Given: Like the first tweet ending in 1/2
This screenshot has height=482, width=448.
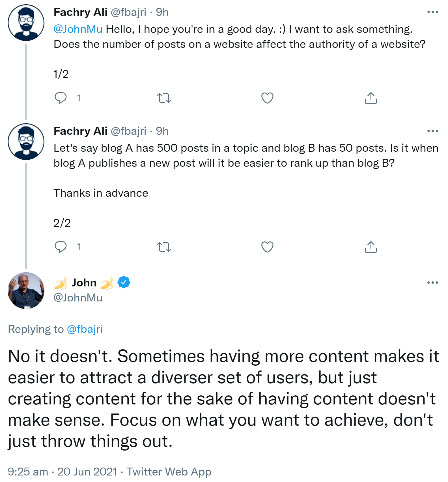Looking at the screenshot, I should (x=267, y=98).
